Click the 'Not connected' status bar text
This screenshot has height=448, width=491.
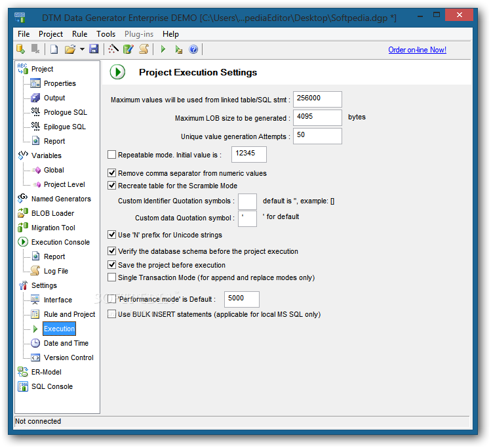[38, 421]
